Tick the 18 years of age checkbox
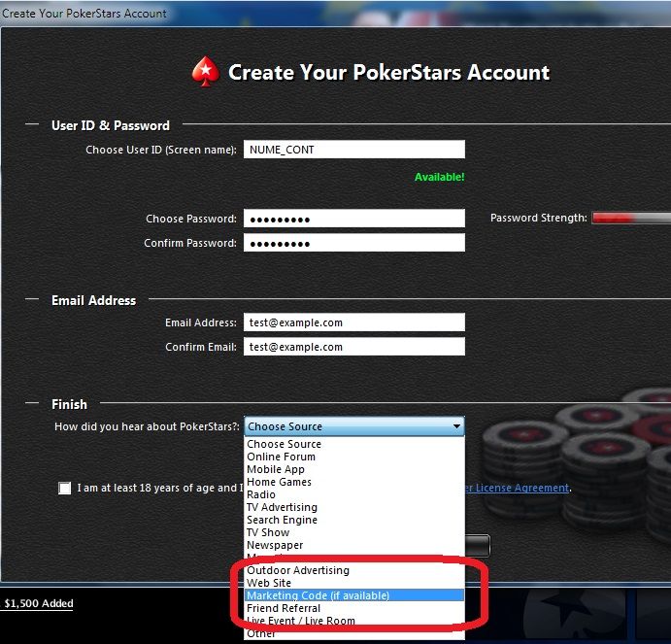Image resolution: width=671 pixels, height=644 pixels. click(65, 488)
